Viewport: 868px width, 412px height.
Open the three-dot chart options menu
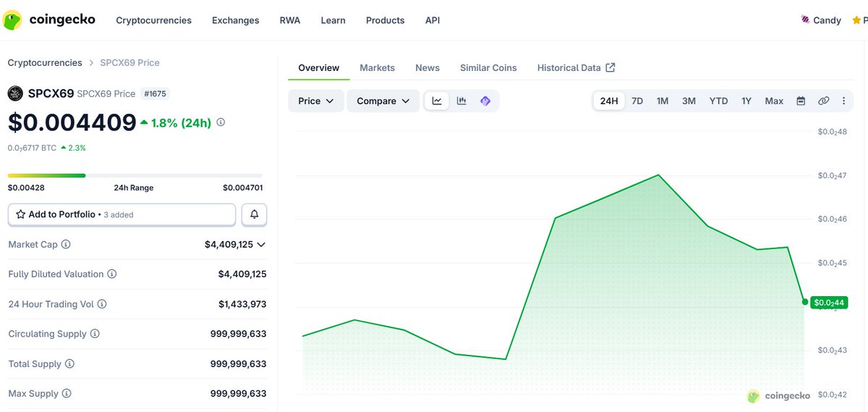843,101
